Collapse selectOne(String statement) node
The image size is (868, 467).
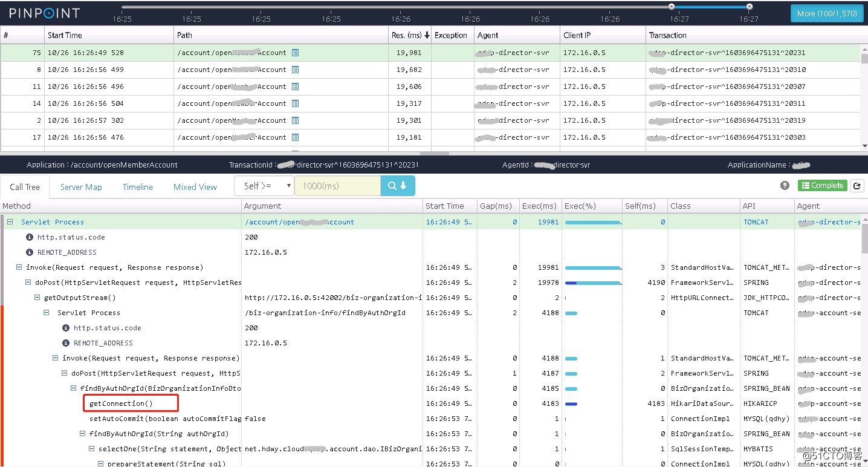(x=92, y=449)
